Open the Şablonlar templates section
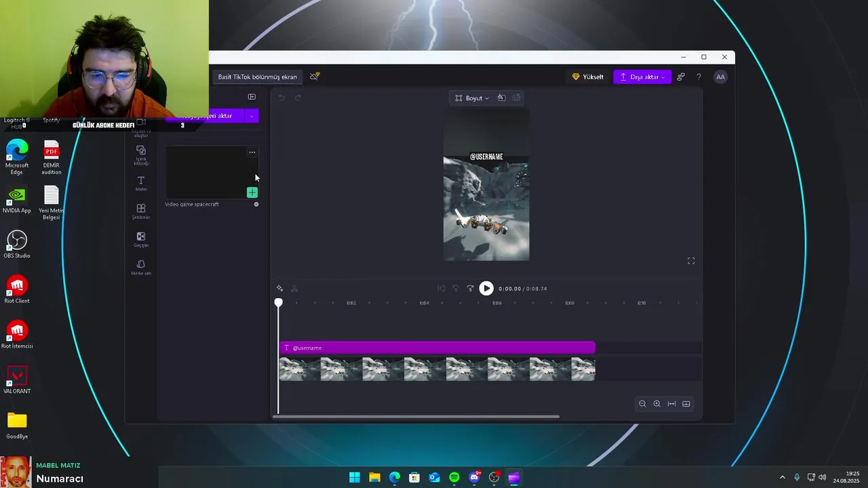 pyautogui.click(x=141, y=211)
